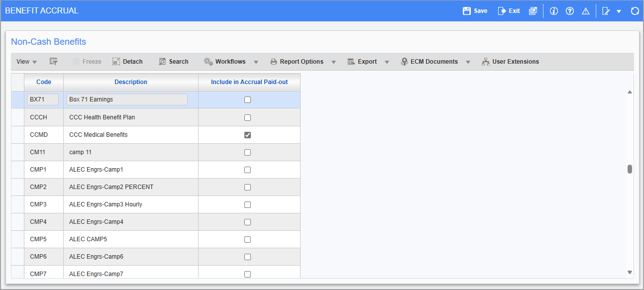This screenshot has width=644, height=290.
Task: Click the Box 71 Earnings description field
Action: pos(127,99)
